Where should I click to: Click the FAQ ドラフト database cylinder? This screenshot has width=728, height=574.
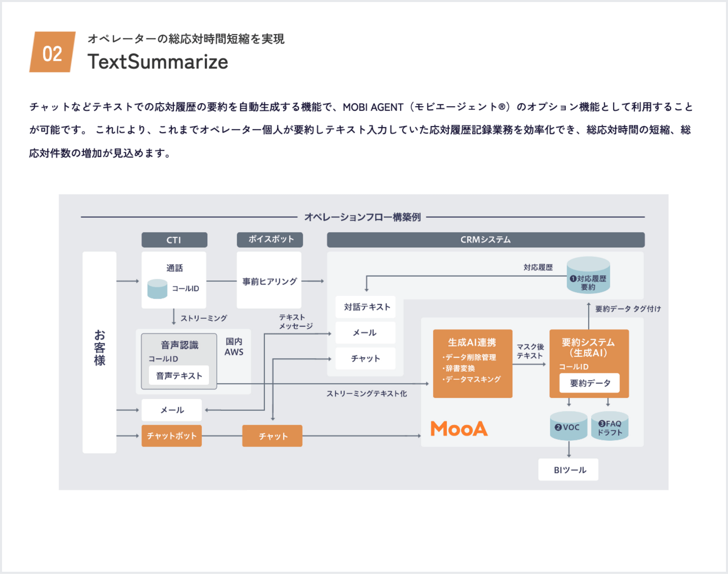610,426
